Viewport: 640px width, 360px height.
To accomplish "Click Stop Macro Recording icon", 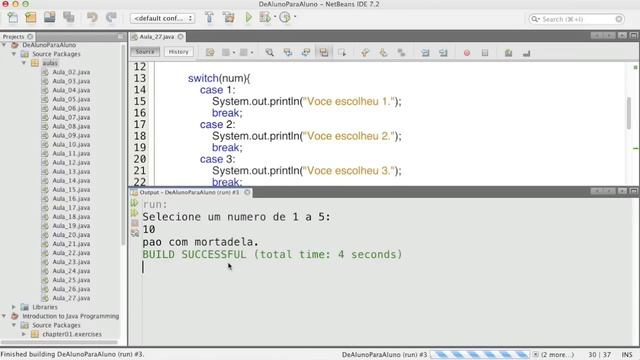I will click(x=485, y=53).
